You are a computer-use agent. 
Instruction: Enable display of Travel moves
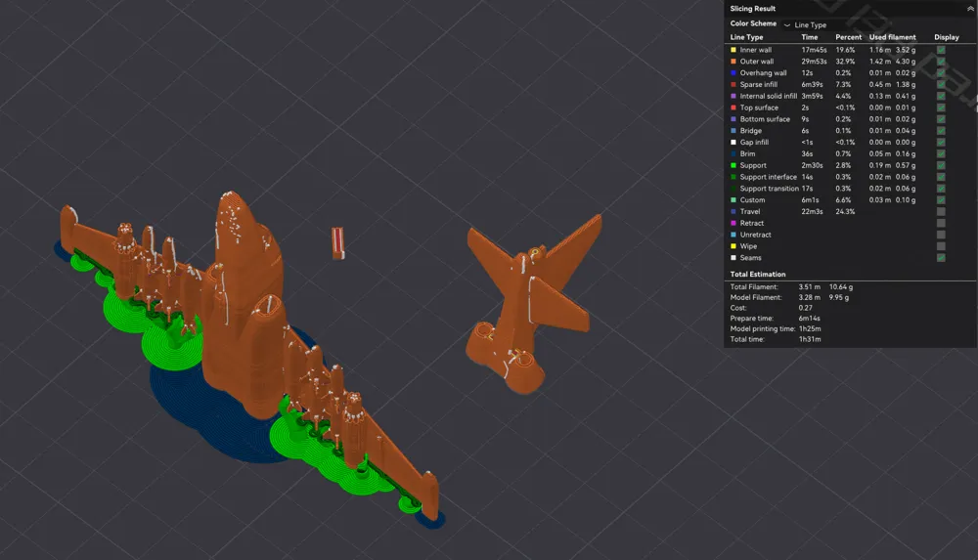pyautogui.click(x=941, y=211)
